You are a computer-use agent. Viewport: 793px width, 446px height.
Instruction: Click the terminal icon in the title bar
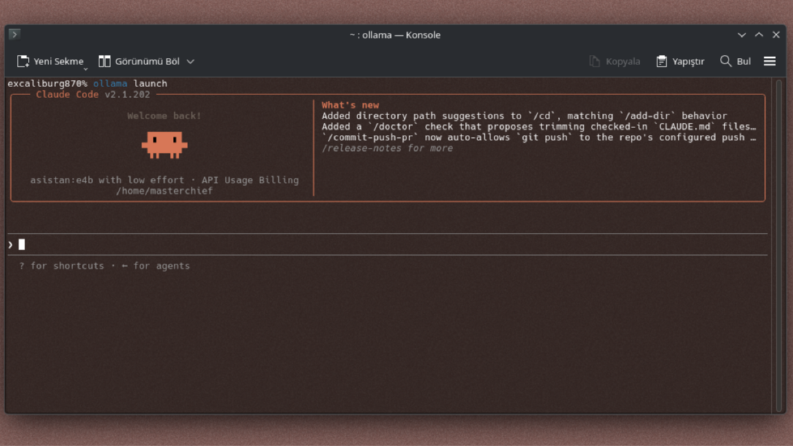coord(14,34)
